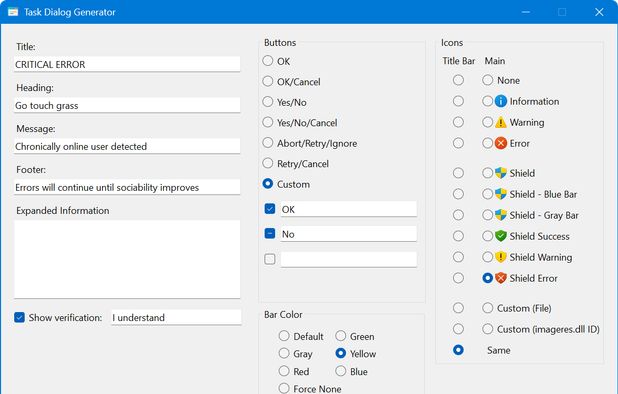618x394 pixels.
Task: Click the blue-yellow Shield icon
Action: (x=501, y=173)
